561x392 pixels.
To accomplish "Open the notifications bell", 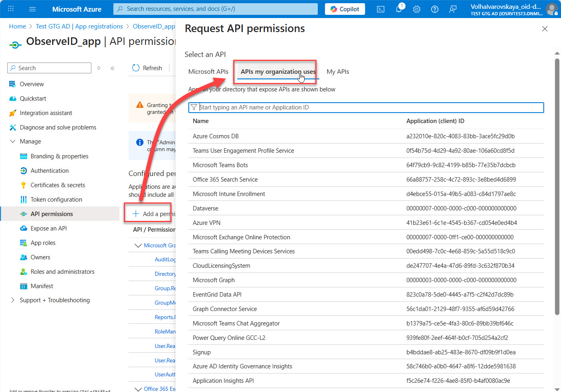I will pos(399,9).
